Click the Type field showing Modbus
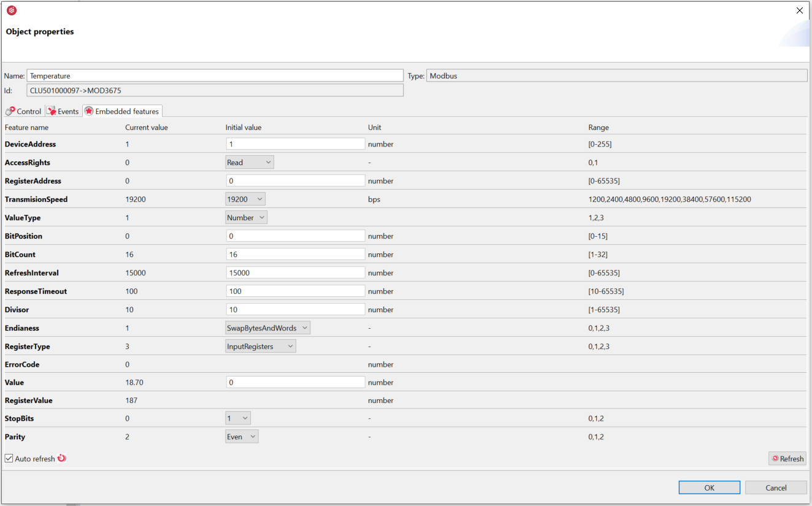 tap(617, 75)
